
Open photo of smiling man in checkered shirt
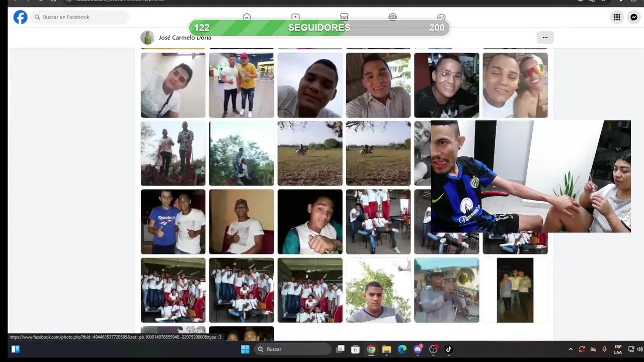click(x=378, y=85)
